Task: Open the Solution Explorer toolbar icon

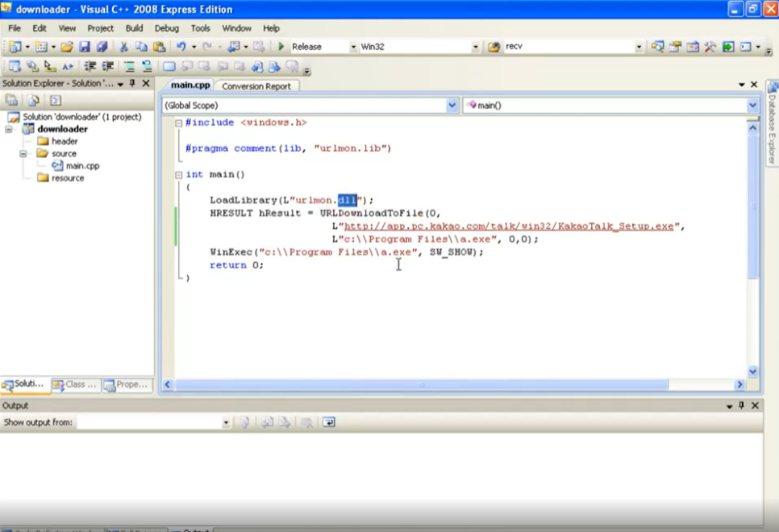Action: (658, 47)
